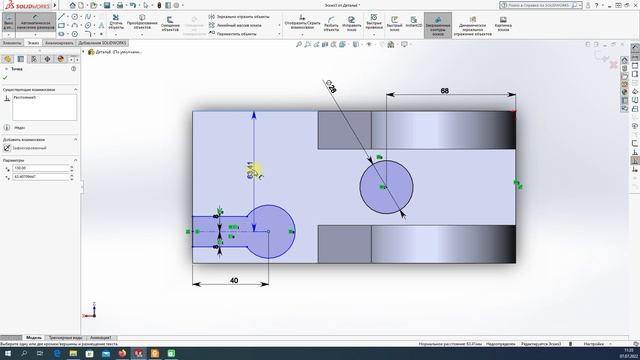Click the New document icon
This screenshot has width=640, height=360.
tap(81, 5)
